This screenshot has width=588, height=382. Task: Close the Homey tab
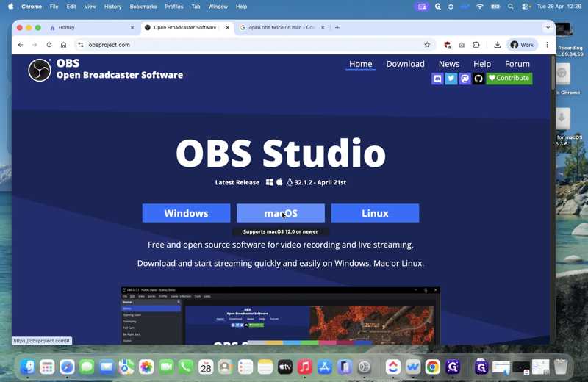[132, 27]
